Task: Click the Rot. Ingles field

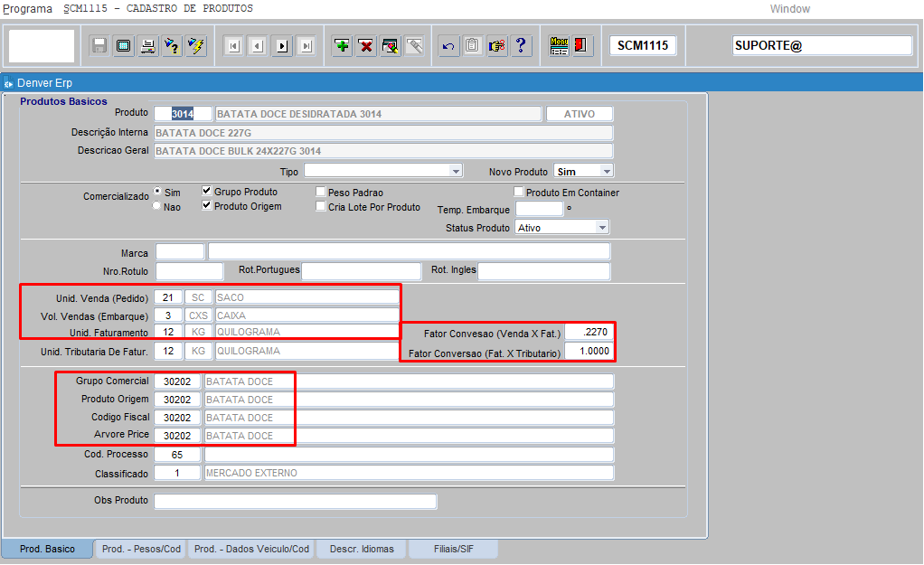Action: coord(544,271)
